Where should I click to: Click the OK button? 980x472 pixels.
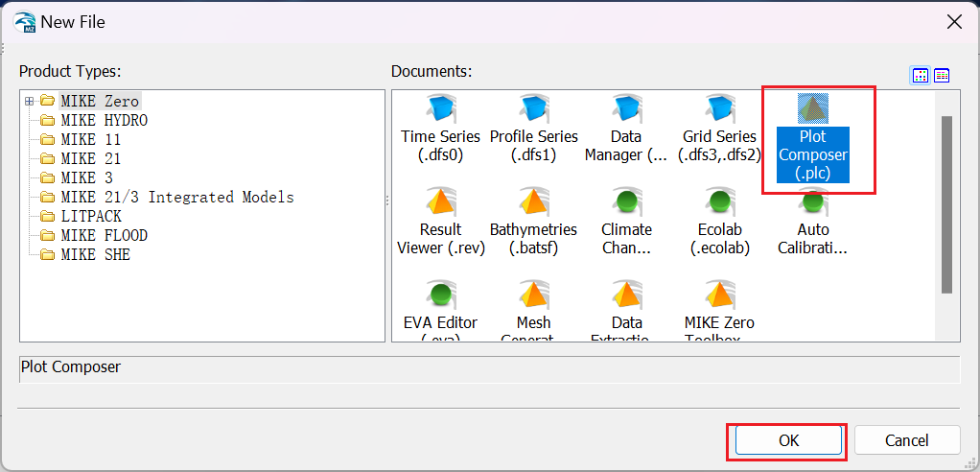click(x=789, y=440)
